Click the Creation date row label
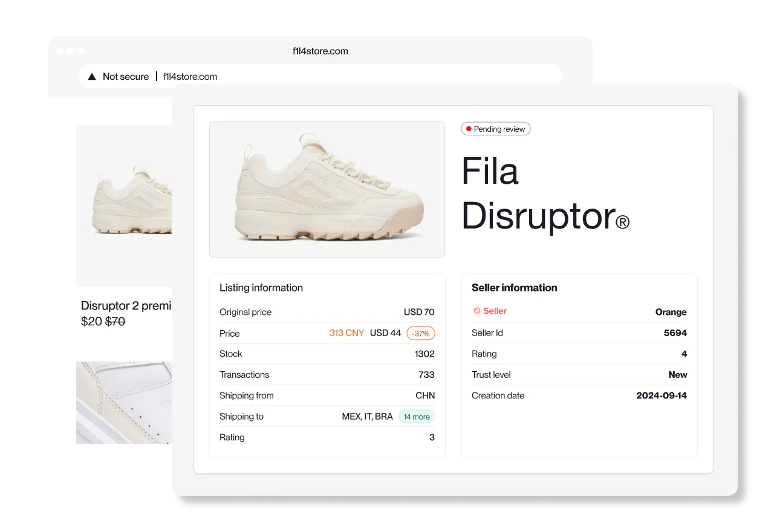The height and width of the screenshot is (532, 774). tap(498, 396)
